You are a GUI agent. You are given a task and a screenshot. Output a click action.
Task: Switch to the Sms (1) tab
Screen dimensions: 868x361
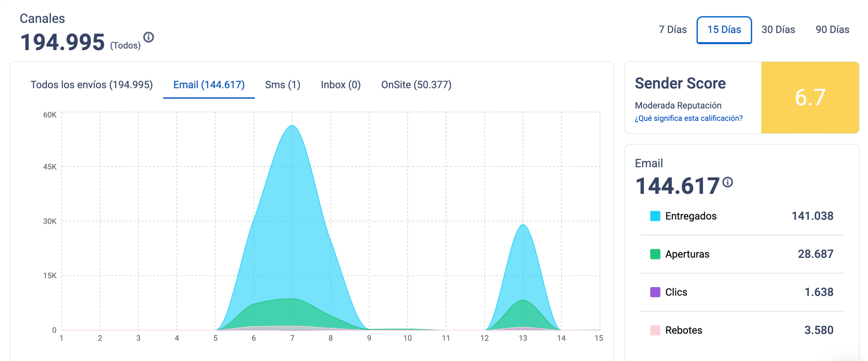point(282,85)
